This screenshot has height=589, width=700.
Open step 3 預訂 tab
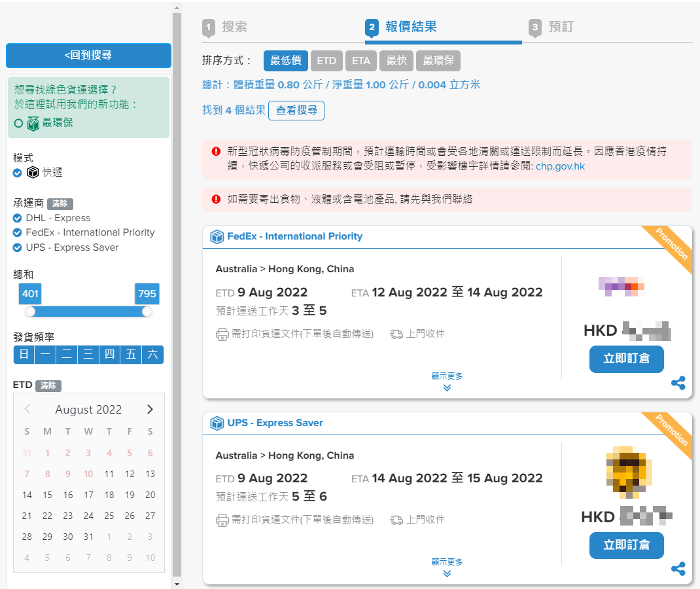tap(551, 27)
